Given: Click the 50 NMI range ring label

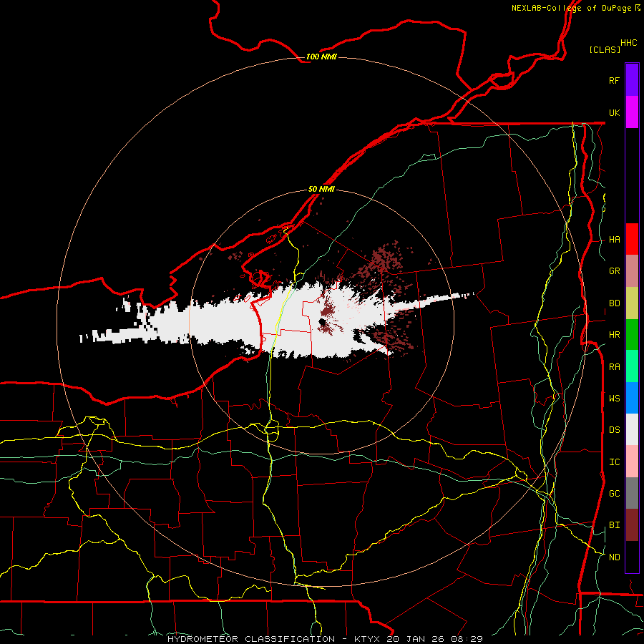Looking at the screenshot, I should [321, 189].
